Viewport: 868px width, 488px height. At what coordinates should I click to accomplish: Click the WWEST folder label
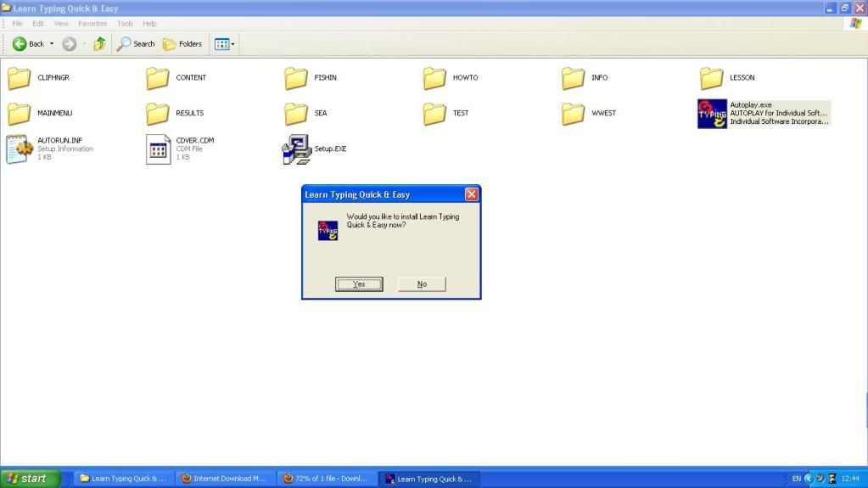pyautogui.click(x=603, y=113)
